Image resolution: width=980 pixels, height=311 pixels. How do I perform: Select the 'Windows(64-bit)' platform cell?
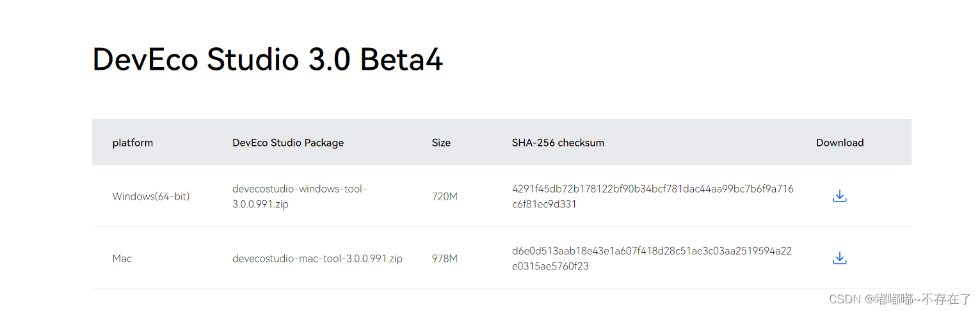click(151, 196)
